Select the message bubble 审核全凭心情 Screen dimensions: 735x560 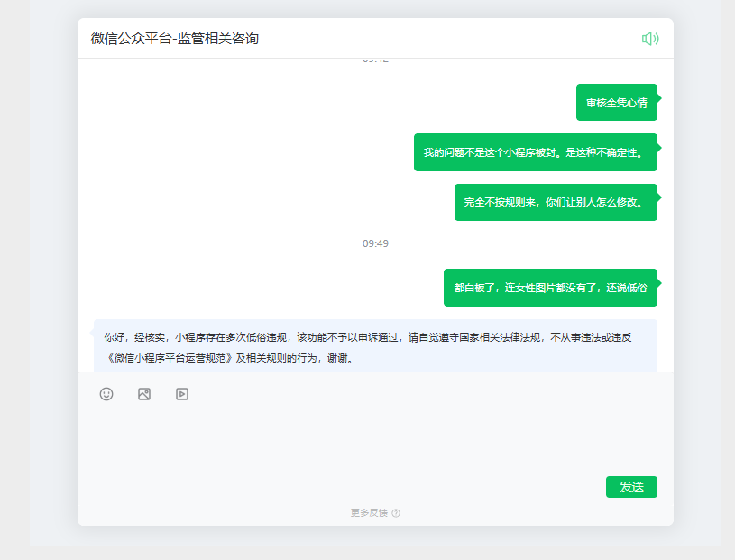click(x=616, y=102)
